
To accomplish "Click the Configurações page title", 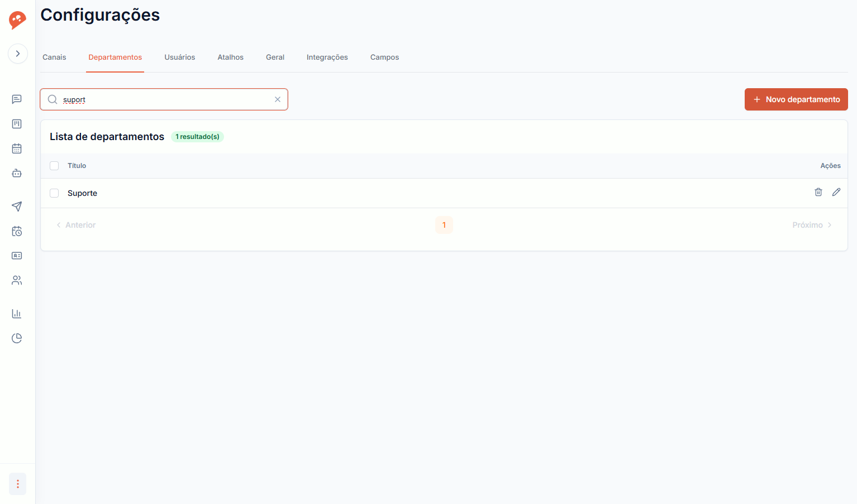I will (x=100, y=15).
